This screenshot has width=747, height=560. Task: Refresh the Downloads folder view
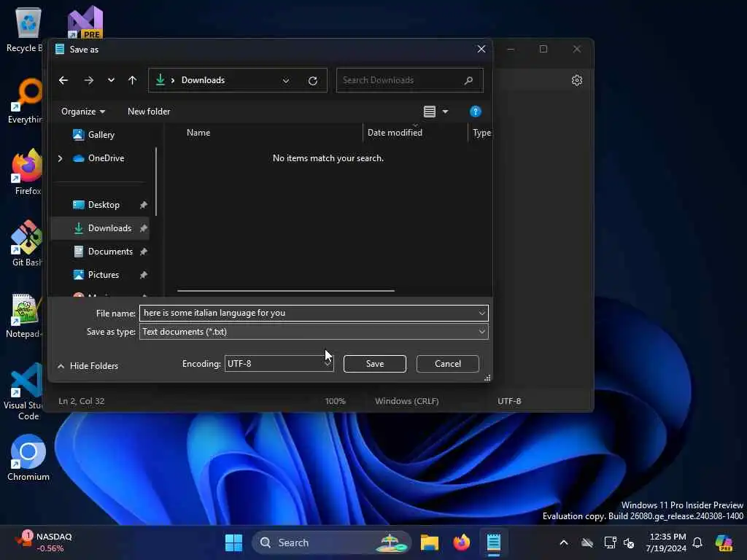312,80
